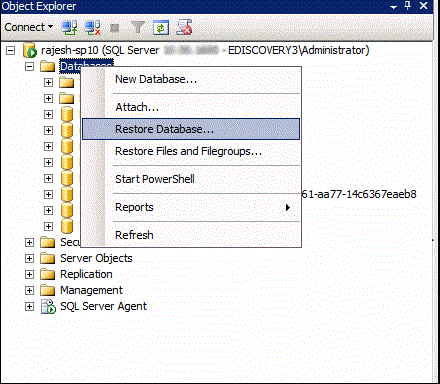Choose Start PowerShell menu entry
Viewport: 440px width, 384px height.
click(x=191, y=179)
